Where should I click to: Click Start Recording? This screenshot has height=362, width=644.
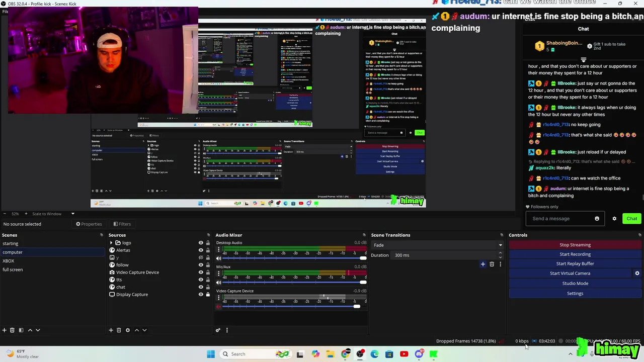[575, 254]
